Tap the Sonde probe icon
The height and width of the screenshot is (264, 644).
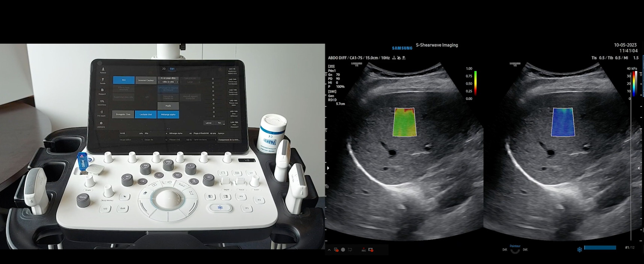click(103, 81)
